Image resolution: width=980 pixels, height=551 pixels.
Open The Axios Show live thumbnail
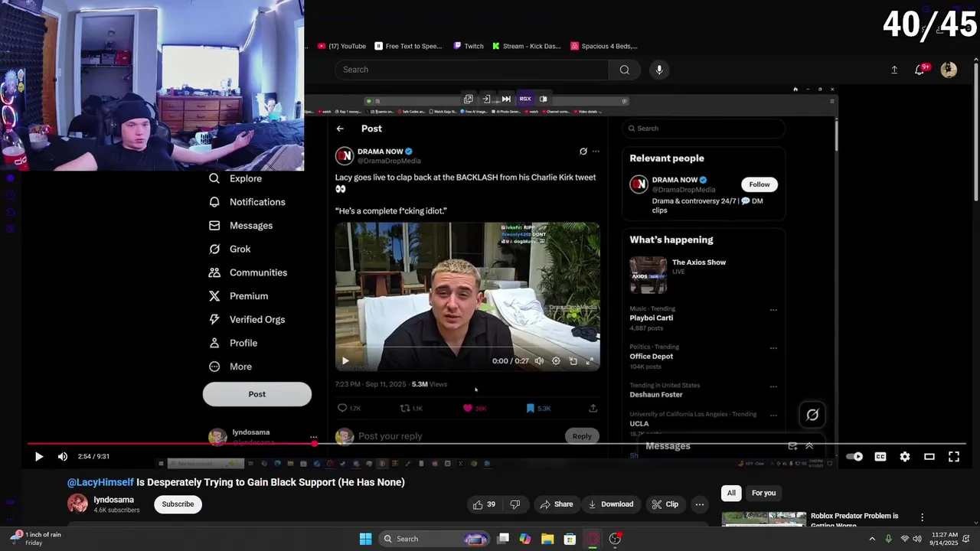[x=648, y=275]
